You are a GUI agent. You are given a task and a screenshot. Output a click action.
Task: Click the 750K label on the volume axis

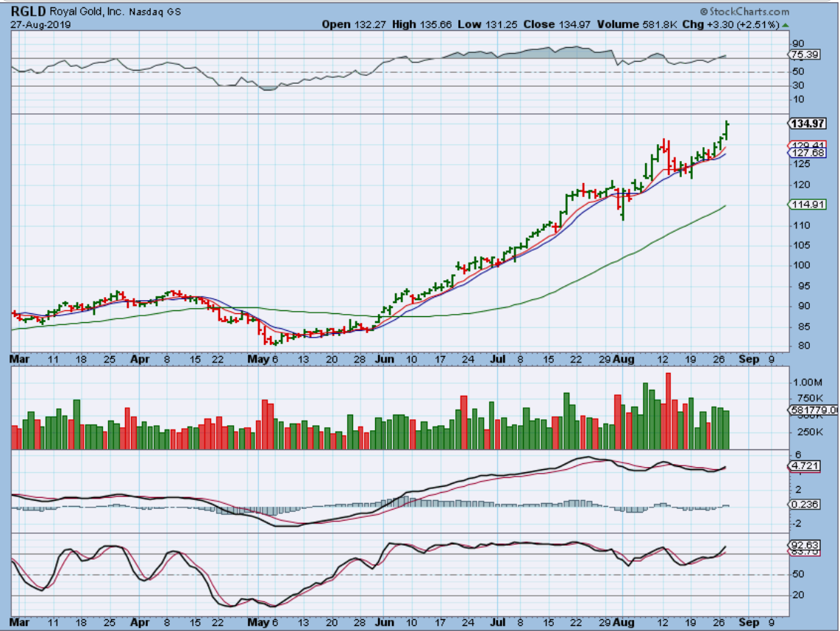click(x=809, y=398)
